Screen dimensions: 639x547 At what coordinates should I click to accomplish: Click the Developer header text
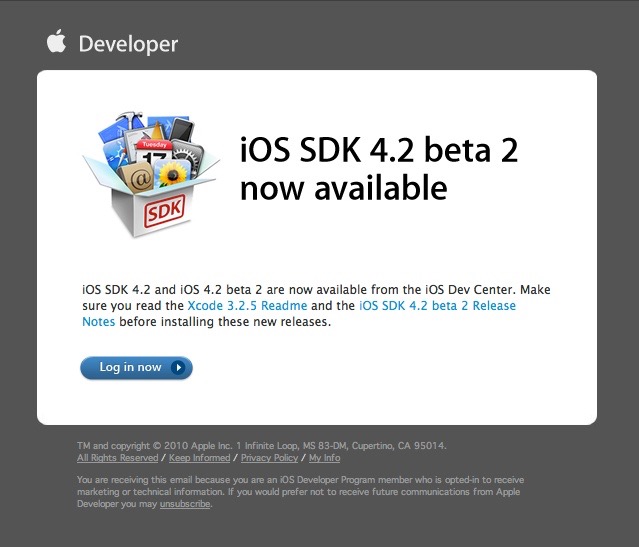point(128,44)
